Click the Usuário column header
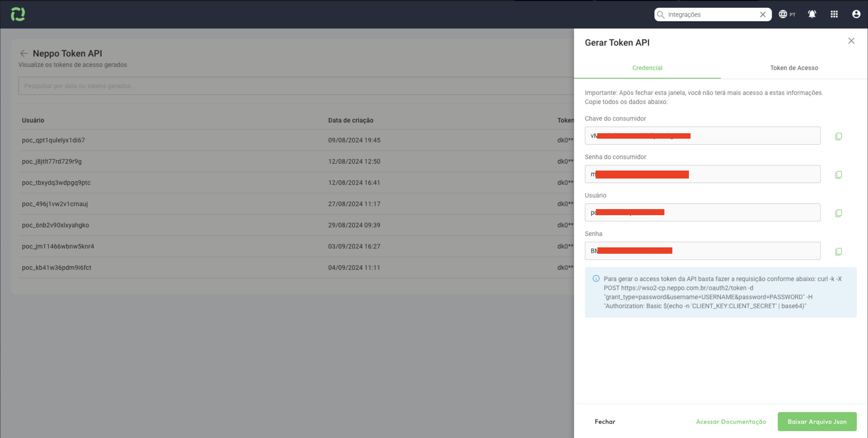This screenshot has width=868, height=438. (33, 120)
